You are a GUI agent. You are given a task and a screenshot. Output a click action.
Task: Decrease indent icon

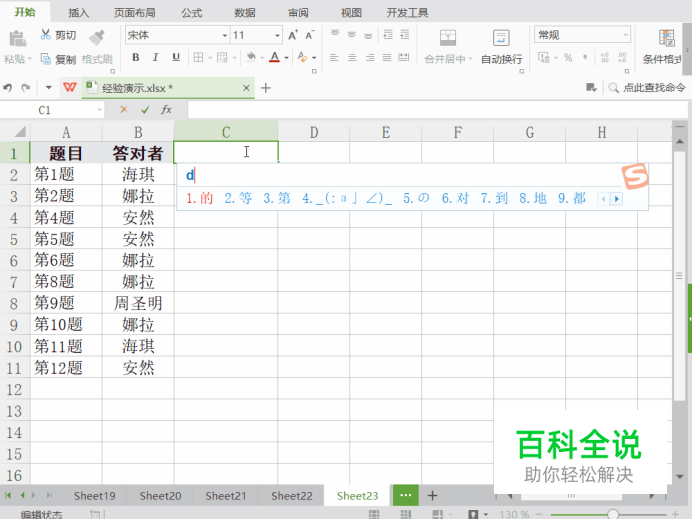(388, 34)
